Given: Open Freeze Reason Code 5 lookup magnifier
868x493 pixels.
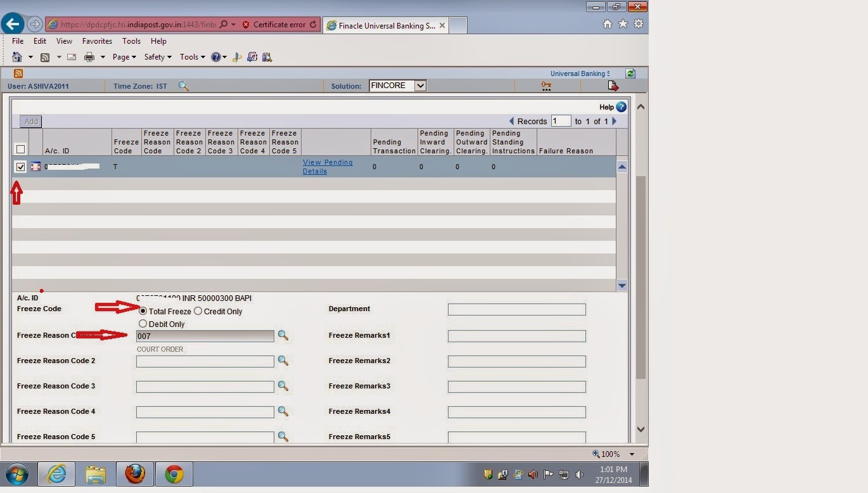Looking at the screenshot, I should (283, 437).
